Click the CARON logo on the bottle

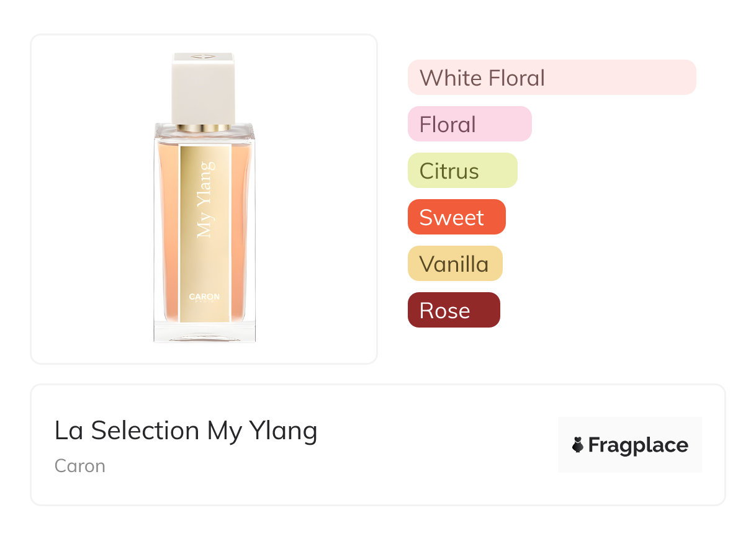coord(204,297)
